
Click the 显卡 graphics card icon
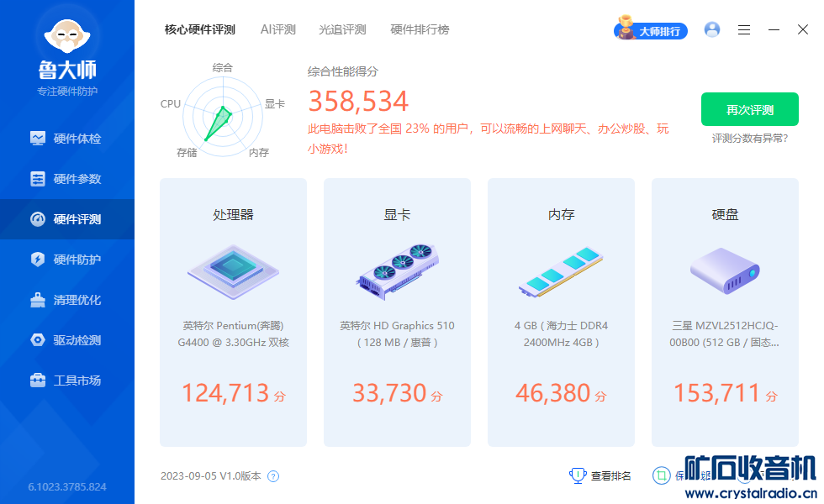click(x=397, y=272)
